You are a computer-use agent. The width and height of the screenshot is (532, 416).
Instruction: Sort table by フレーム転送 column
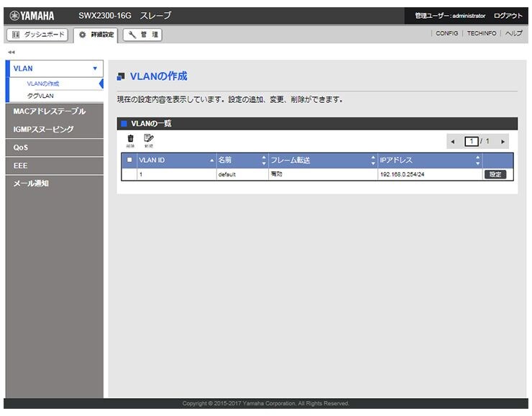point(322,160)
